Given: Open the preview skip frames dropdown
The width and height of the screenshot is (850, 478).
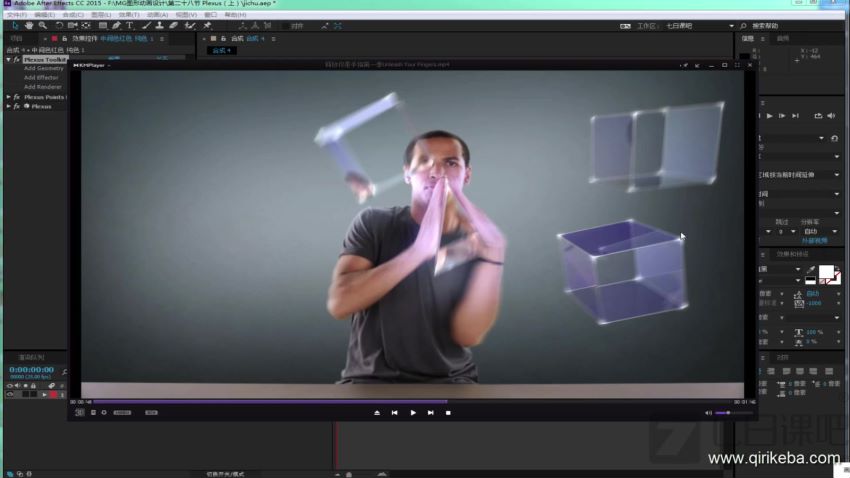Looking at the screenshot, I should (x=793, y=231).
